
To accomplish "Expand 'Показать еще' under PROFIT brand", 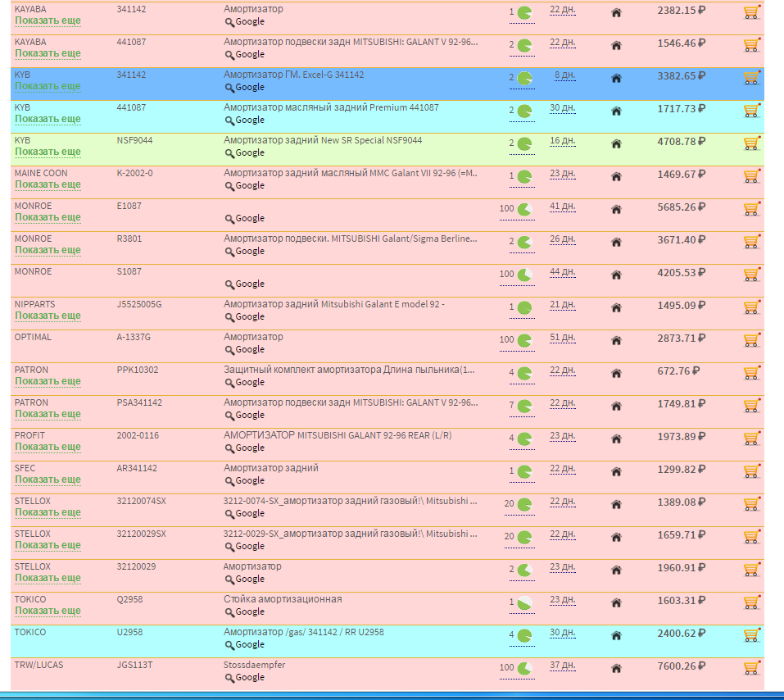I will pos(48,447).
